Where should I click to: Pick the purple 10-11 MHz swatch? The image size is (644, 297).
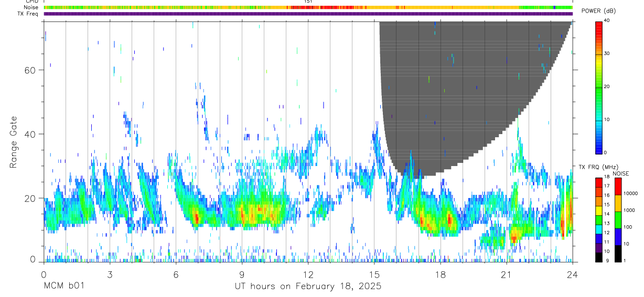click(599, 247)
